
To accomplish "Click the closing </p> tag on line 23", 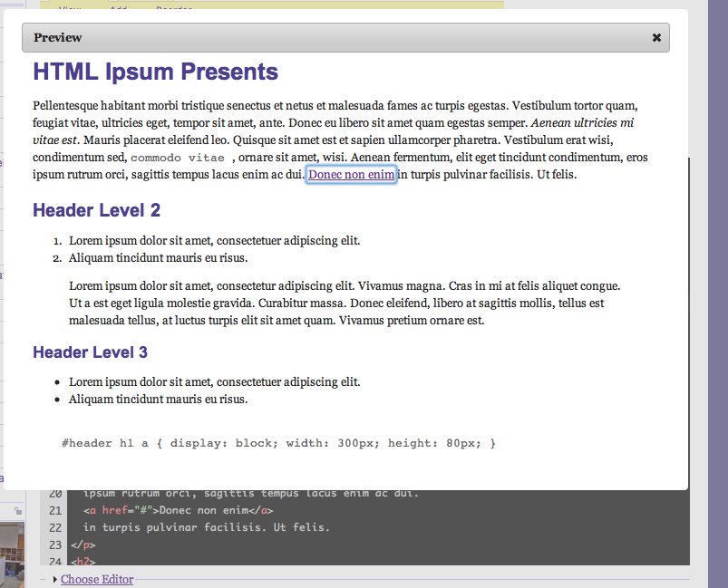I will tap(83, 545).
